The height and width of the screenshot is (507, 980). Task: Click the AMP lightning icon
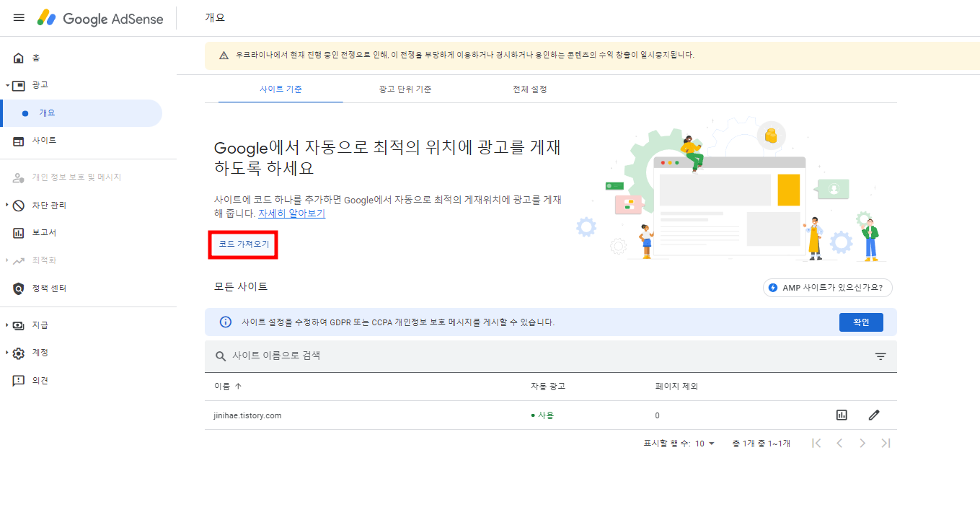[x=774, y=288]
